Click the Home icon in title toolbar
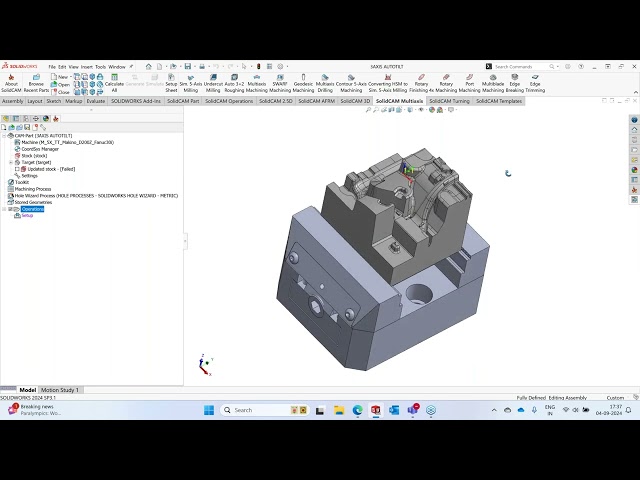 [x=149, y=66]
